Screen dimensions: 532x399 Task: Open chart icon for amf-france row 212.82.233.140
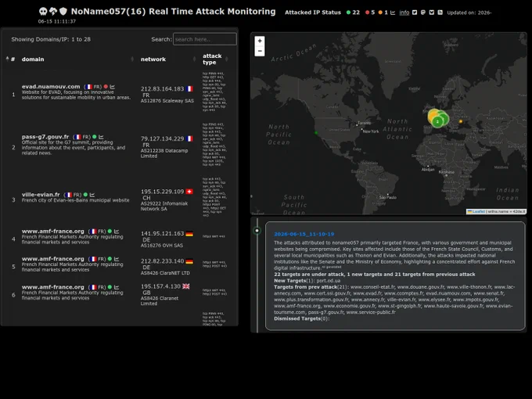(117, 259)
